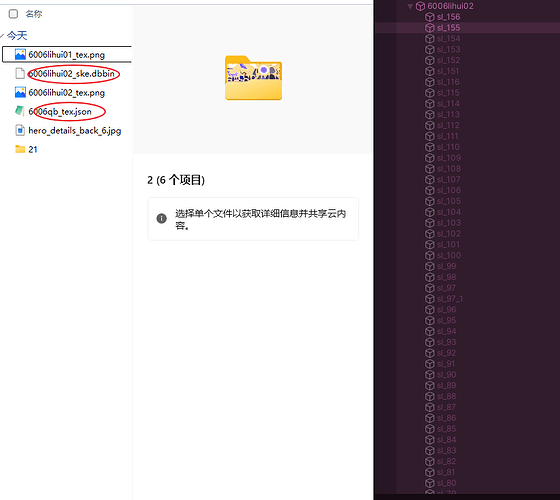Click JPG icon of hero_details_back_6.jpg

(20, 130)
